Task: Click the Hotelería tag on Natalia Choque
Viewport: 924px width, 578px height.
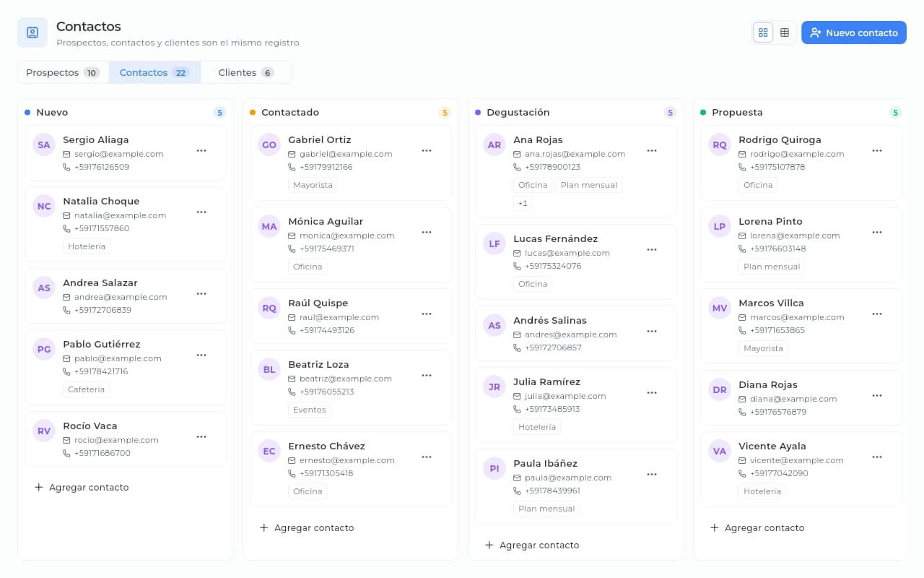Action: pos(87,246)
